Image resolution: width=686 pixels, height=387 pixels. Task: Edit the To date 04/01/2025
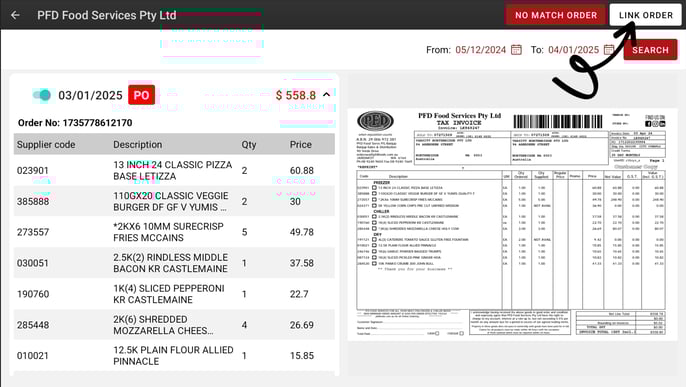pyautogui.click(x=573, y=50)
